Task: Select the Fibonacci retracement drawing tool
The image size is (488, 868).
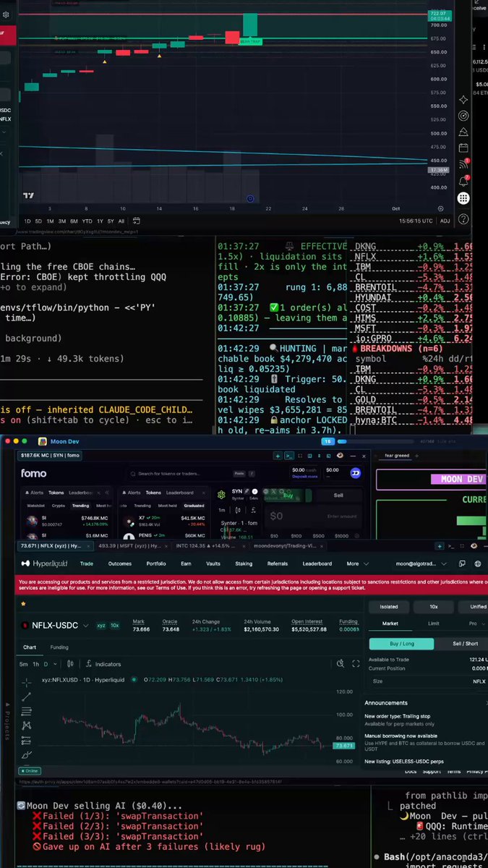Action: click(x=27, y=711)
